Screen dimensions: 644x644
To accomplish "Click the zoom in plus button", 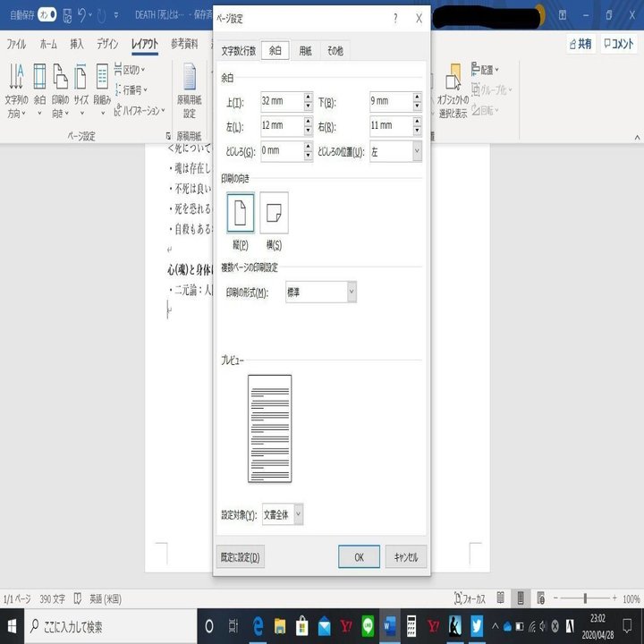I will click(x=614, y=598).
